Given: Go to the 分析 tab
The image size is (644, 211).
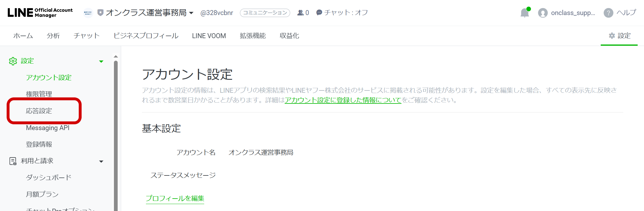Looking at the screenshot, I should point(53,36).
